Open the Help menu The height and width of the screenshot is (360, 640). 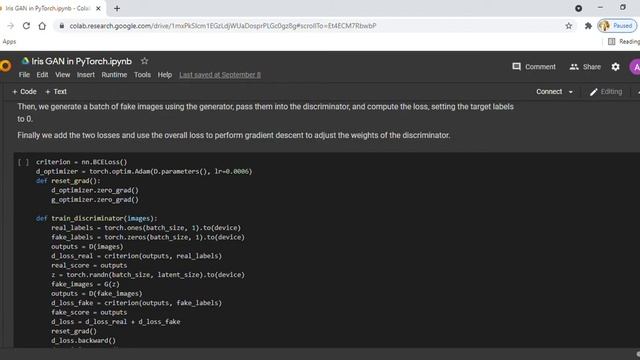point(165,75)
